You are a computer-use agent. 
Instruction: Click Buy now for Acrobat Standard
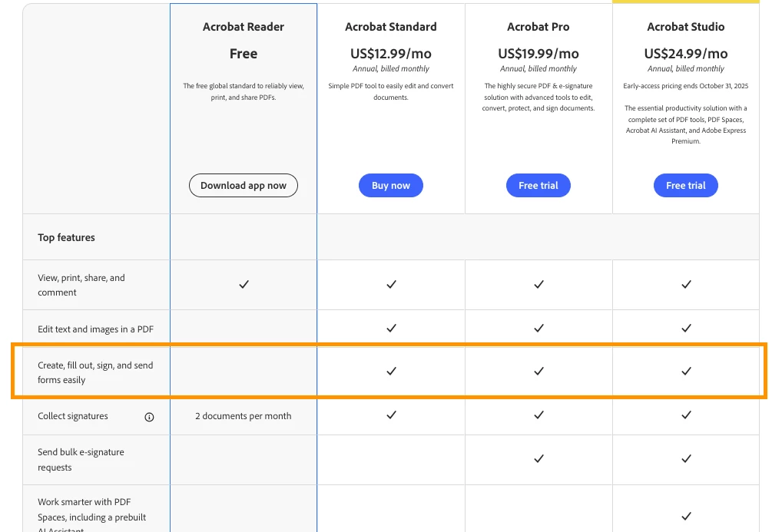(391, 186)
